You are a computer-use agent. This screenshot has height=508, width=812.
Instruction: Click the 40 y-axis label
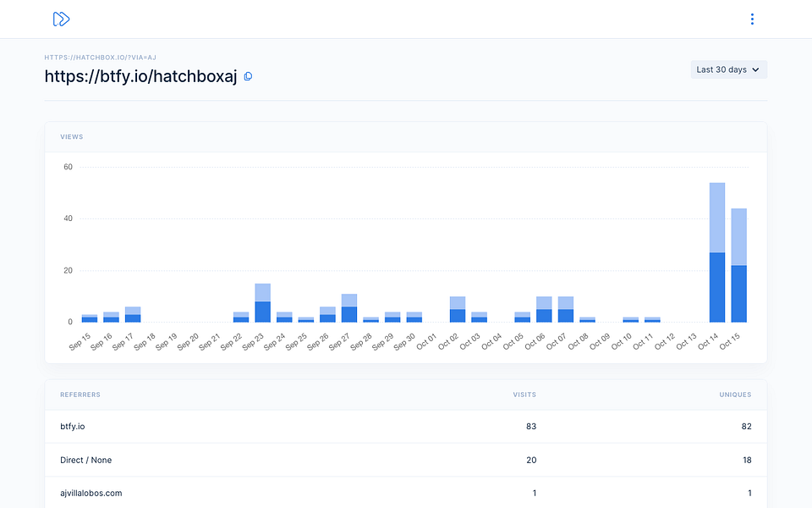point(69,218)
